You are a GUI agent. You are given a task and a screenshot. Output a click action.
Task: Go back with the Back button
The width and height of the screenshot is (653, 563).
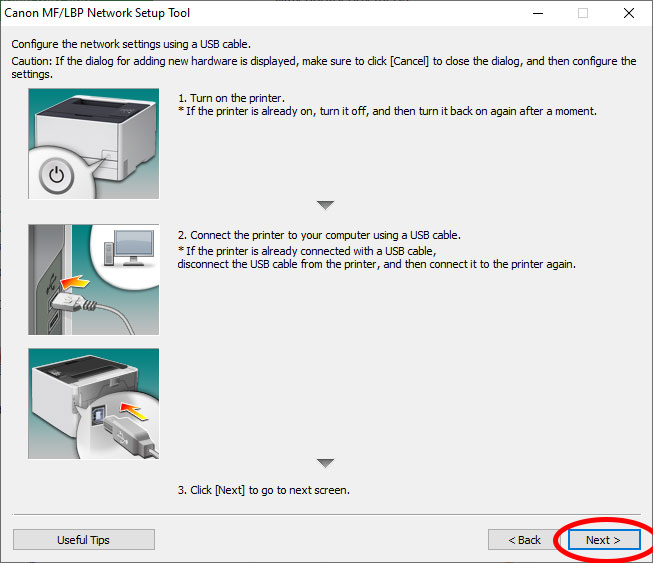524,540
